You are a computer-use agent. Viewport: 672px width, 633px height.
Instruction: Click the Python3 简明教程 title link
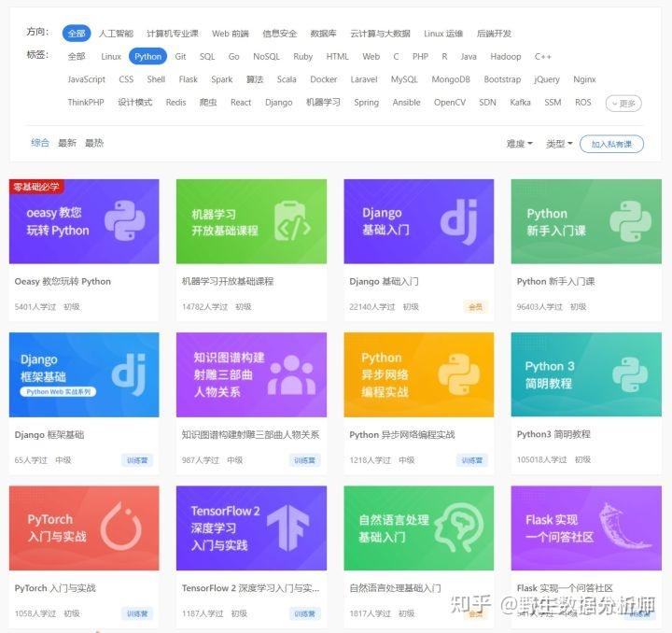553,434
